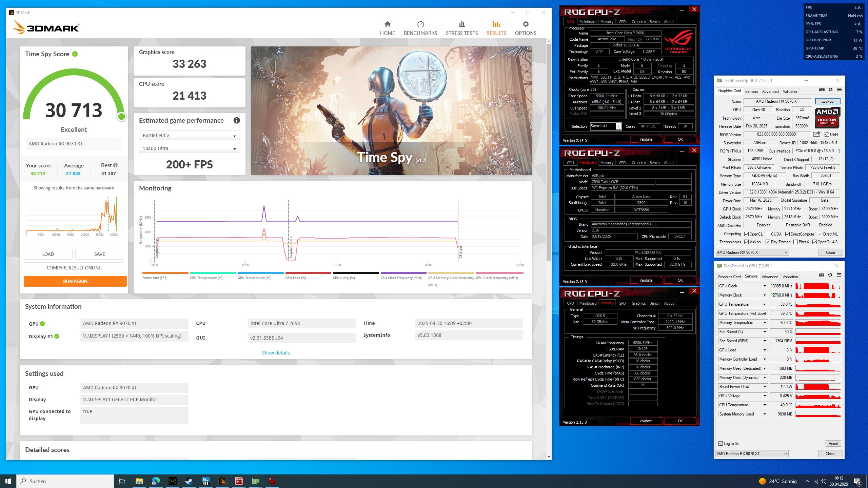Screen dimensions: 868x488
Task: Open the STRESS TESTS section
Action: [462, 28]
